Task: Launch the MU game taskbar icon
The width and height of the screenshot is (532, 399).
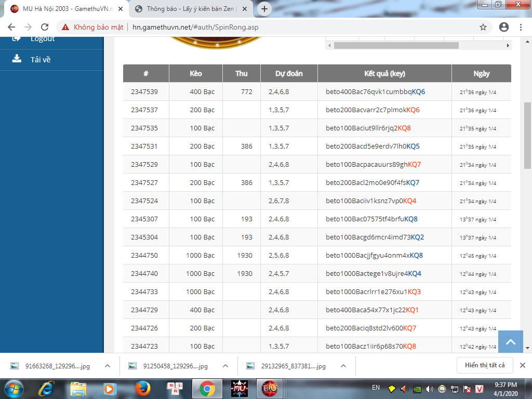Action: tap(240, 388)
